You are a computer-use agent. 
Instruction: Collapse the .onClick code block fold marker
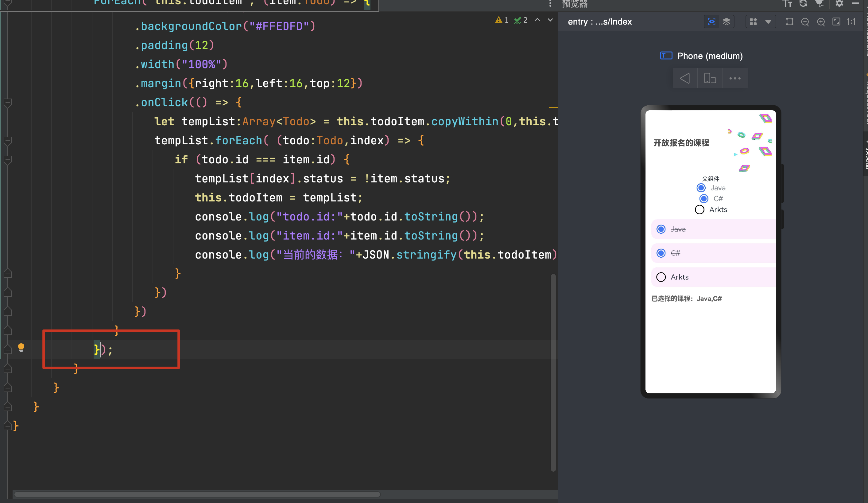pyautogui.click(x=8, y=103)
